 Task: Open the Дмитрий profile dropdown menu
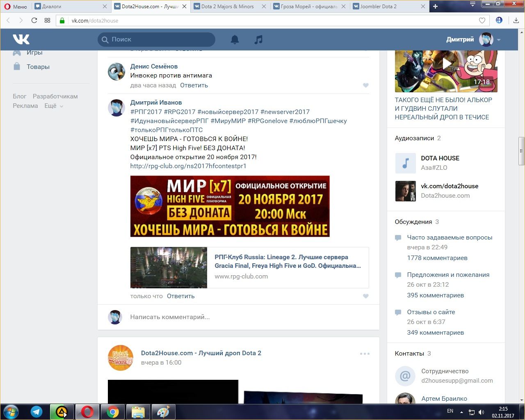click(x=498, y=40)
